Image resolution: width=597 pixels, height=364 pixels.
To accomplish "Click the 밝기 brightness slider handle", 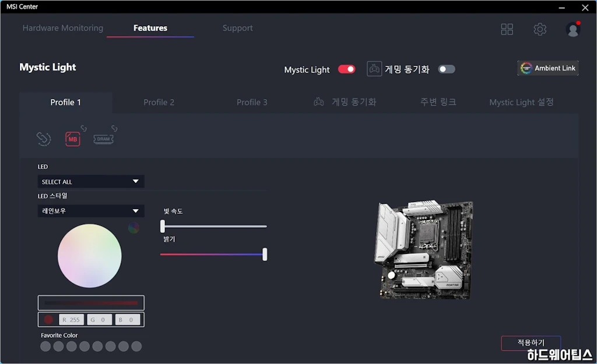I will coord(265,254).
